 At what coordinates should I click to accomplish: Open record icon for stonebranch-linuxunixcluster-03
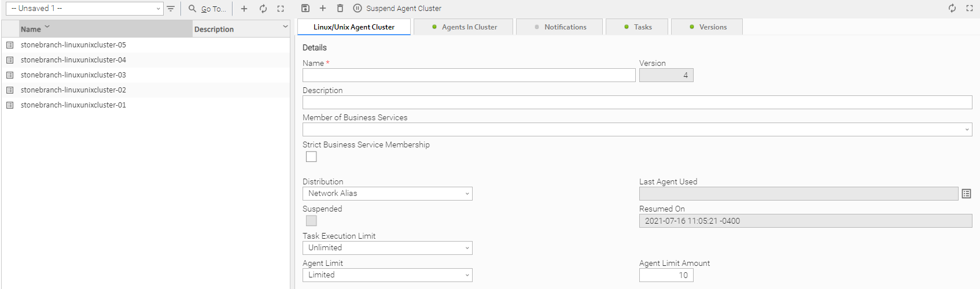pos(10,75)
